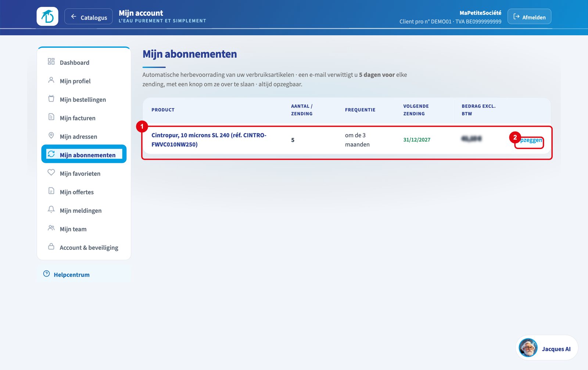Click the logout arrow icon beside Afmelden
588x370 pixels.
(x=516, y=17)
